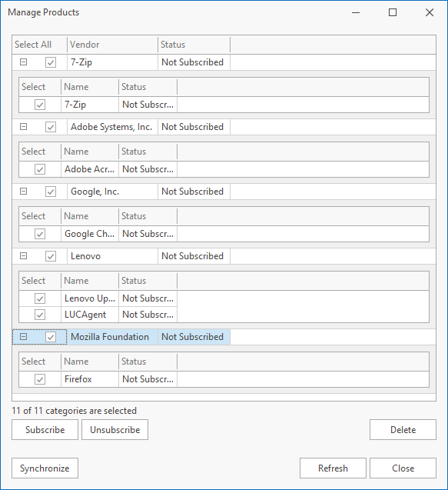Click the Select column header above Firefox

tap(40, 362)
